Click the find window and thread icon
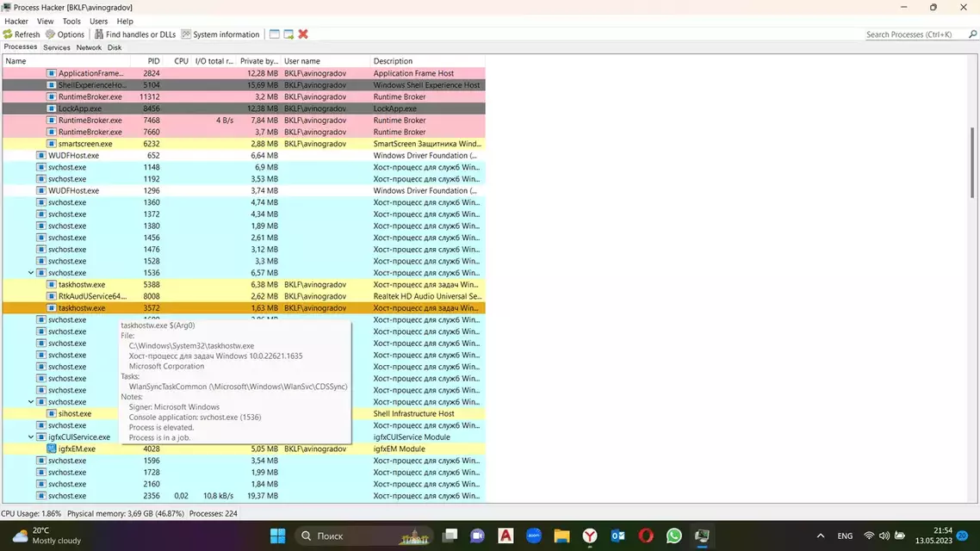Viewport: 980px width, 551px height. point(288,34)
